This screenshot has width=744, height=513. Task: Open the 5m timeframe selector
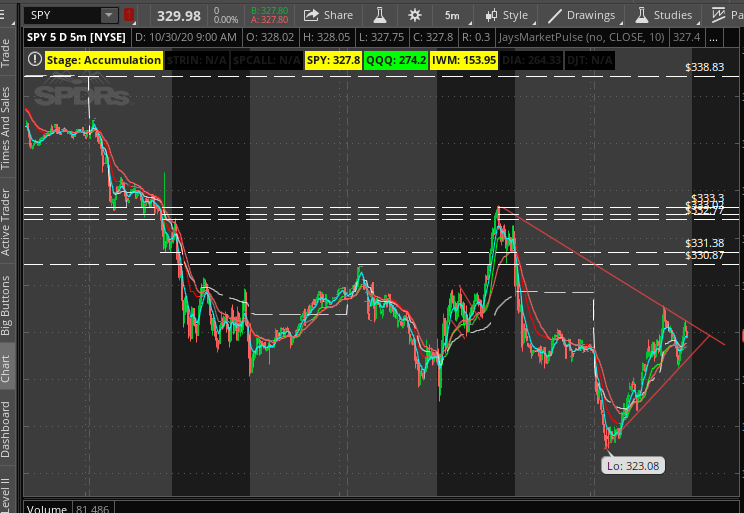(x=452, y=16)
